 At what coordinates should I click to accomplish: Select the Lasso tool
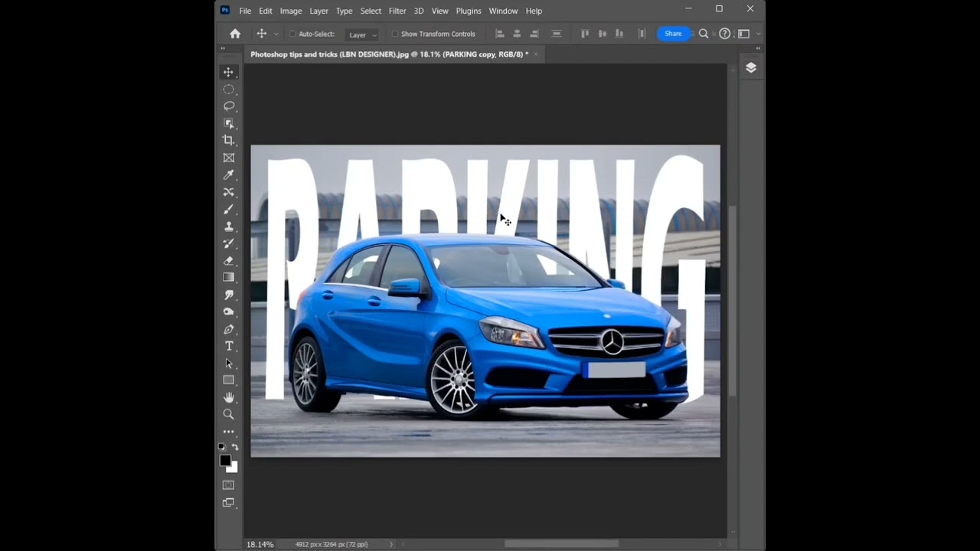click(x=228, y=106)
